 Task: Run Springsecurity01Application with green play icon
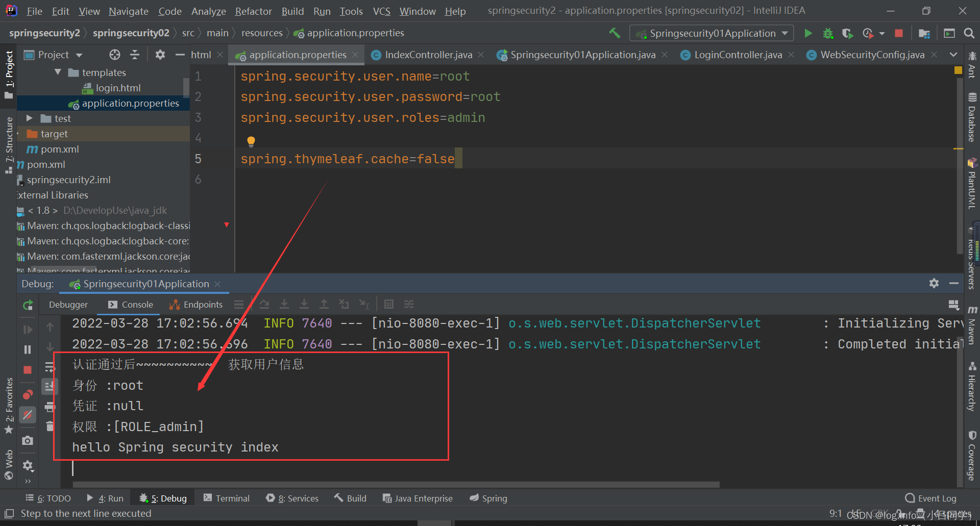808,33
